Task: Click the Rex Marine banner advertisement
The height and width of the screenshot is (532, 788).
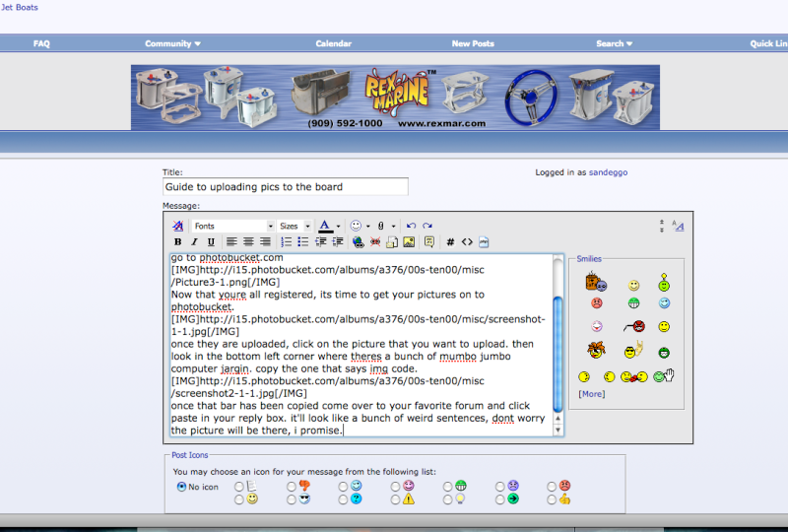Action: (395, 98)
